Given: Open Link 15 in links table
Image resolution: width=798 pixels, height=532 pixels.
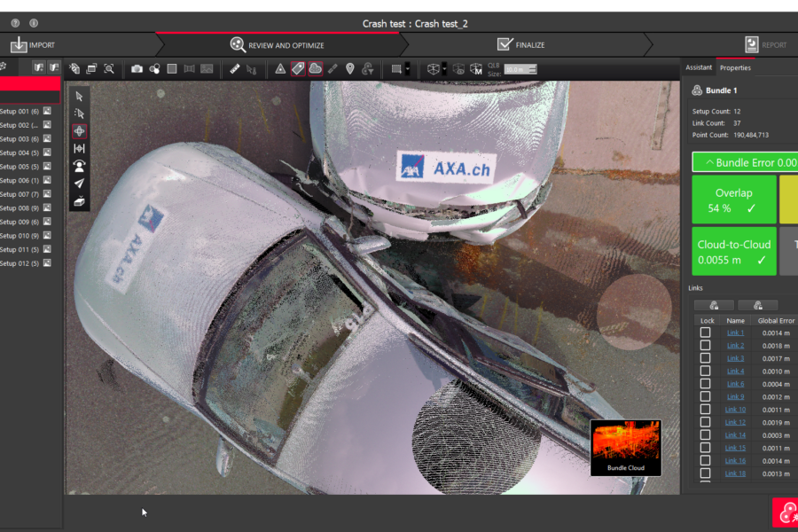Looking at the screenshot, I should pyautogui.click(x=735, y=448).
